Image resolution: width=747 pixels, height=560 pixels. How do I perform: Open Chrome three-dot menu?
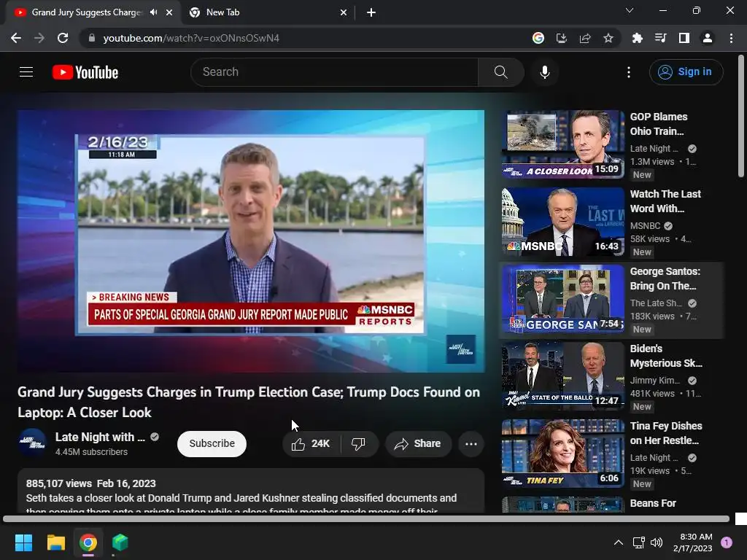pos(731,38)
